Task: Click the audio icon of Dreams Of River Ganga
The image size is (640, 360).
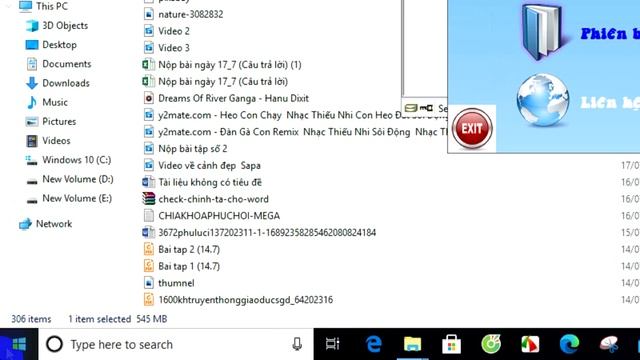Action: 149,98
